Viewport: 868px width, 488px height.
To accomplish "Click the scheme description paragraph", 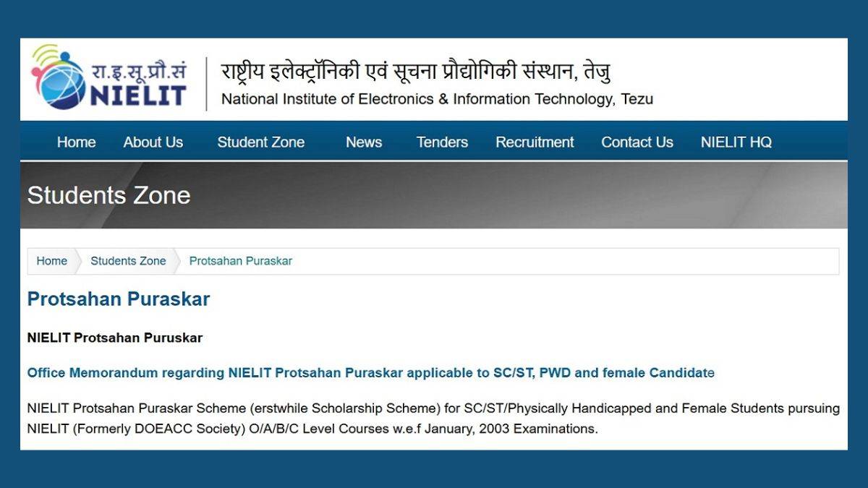I will 433,418.
